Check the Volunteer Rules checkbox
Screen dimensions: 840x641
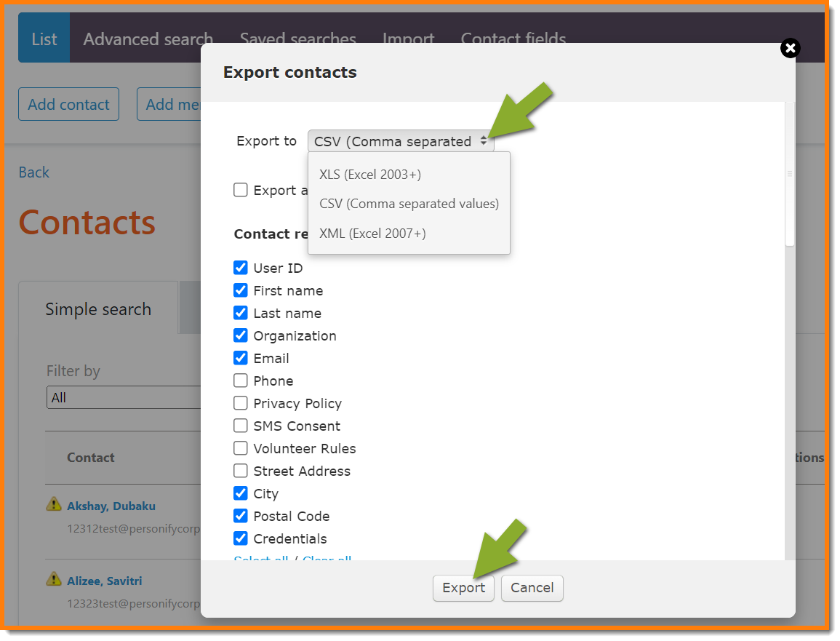tap(241, 447)
